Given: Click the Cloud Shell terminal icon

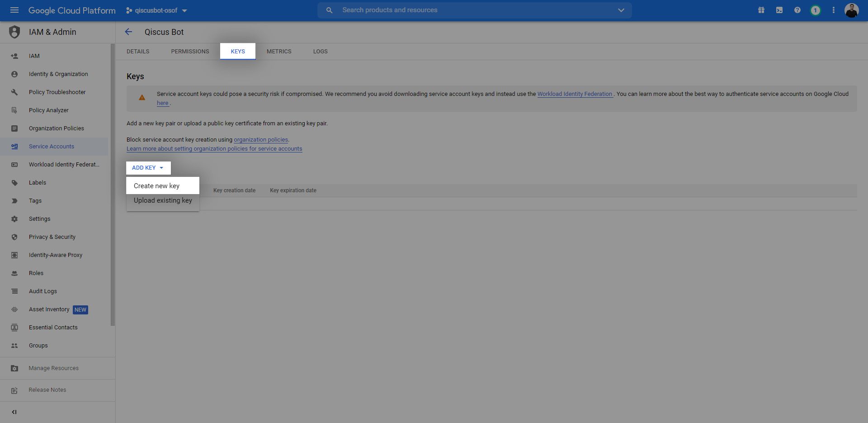Looking at the screenshot, I should tap(779, 10).
